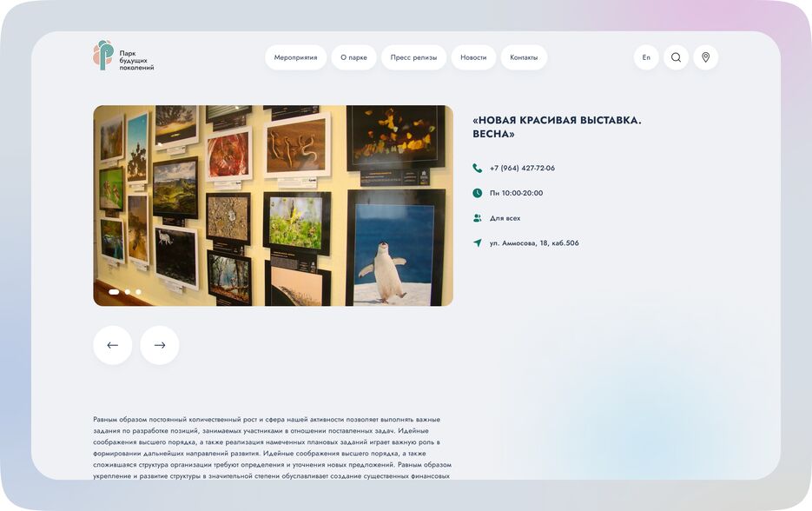The image size is (812, 511).
Task: Click the exhibition gallery photo
Action: tap(273, 205)
